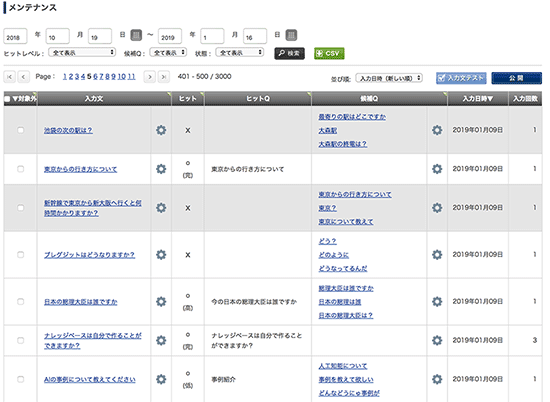Click the blue 公開 publish button
Image resolution: width=550 pixels, height=402 pixels.
[x=516, y=78]
